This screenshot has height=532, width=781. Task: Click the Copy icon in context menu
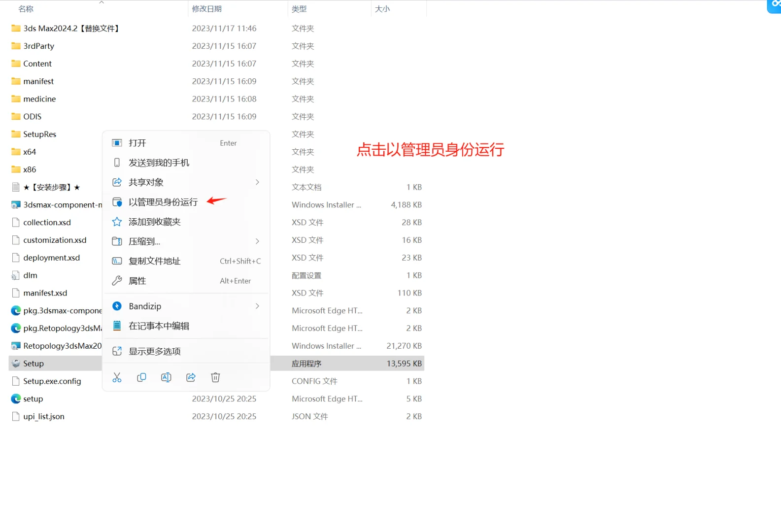[141, 377]
